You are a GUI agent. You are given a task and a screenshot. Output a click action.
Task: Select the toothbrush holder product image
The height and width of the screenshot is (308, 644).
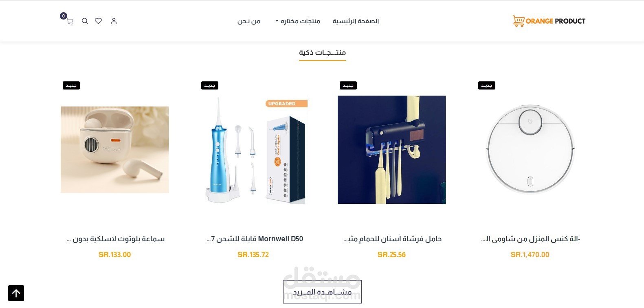tap(392, 150)
